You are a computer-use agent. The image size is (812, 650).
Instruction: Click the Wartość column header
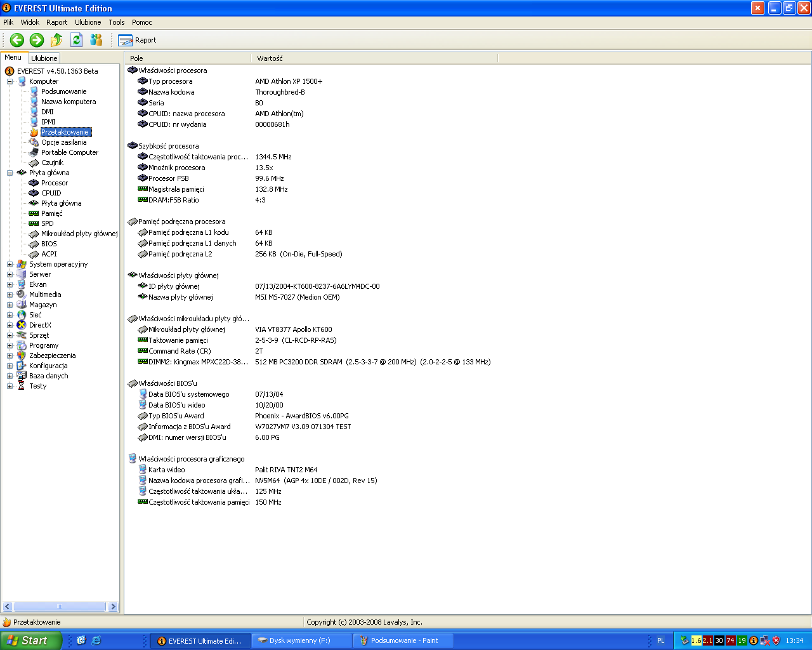tap(374, 58)
